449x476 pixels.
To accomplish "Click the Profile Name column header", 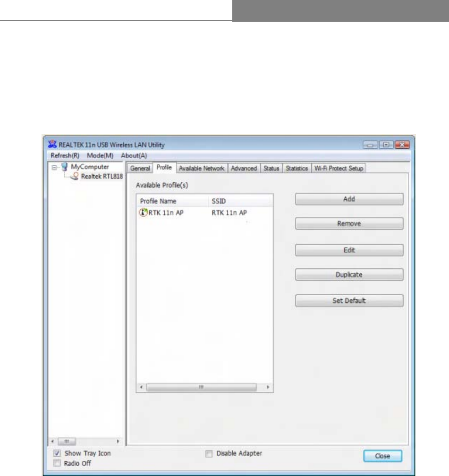I will (172, 201).
